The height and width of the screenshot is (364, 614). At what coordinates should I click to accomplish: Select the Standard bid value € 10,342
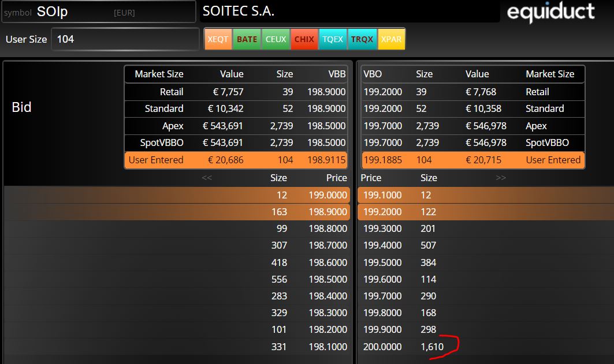pyautogui.click(x=225, y=108)
